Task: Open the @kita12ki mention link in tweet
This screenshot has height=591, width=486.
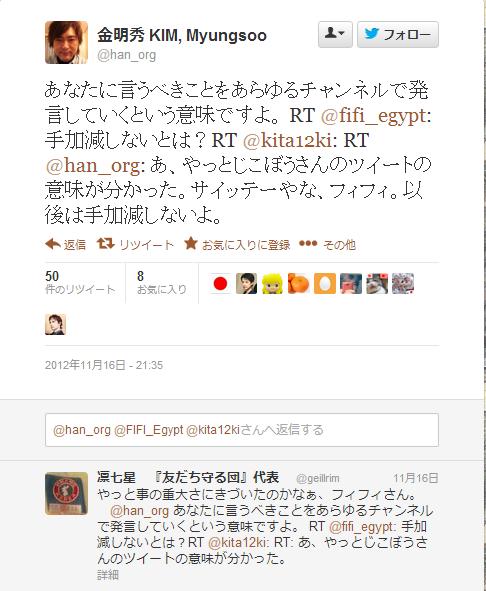Action: click(289, 141)
